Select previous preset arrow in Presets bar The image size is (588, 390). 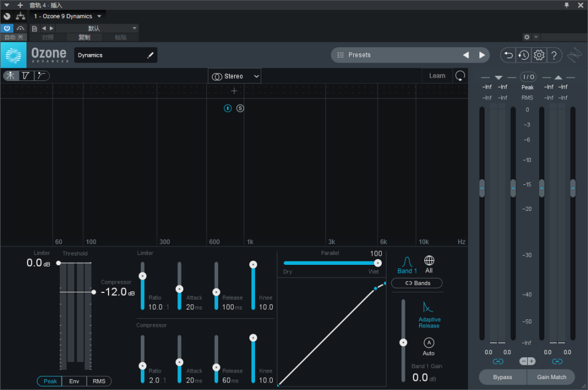pos(466,55)
